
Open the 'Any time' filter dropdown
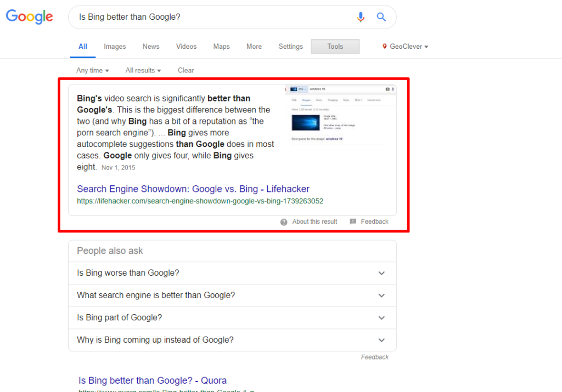pos(92,70)
